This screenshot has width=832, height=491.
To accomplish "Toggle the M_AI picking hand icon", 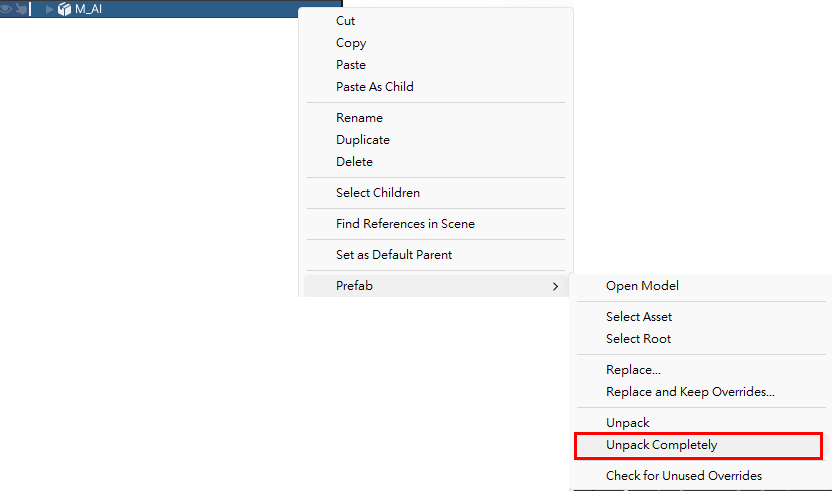I will coord(21,9).
